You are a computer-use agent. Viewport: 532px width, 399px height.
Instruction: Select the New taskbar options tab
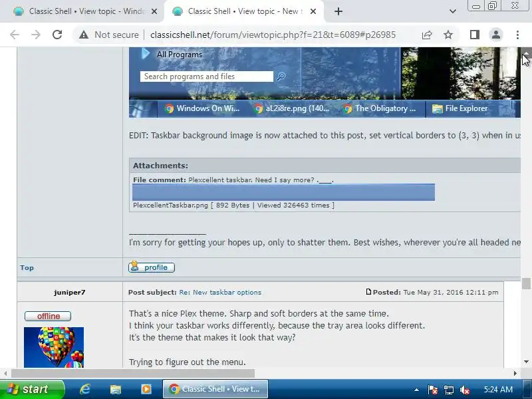point(243,11)
